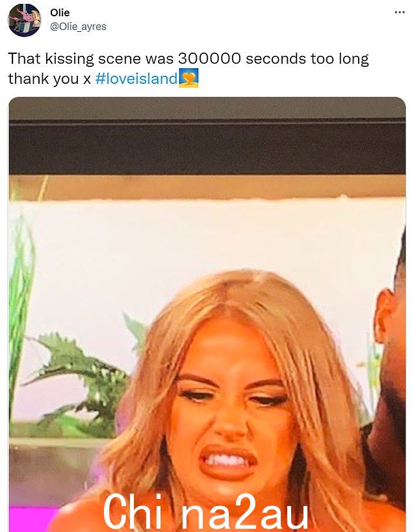
Task: Click Olie's round profile avatar
Action: (25, 20)
